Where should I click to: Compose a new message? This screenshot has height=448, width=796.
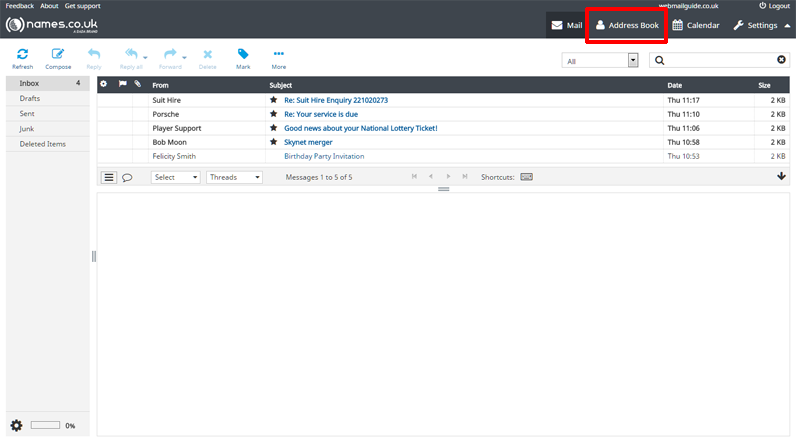click(x=58, y=58)
